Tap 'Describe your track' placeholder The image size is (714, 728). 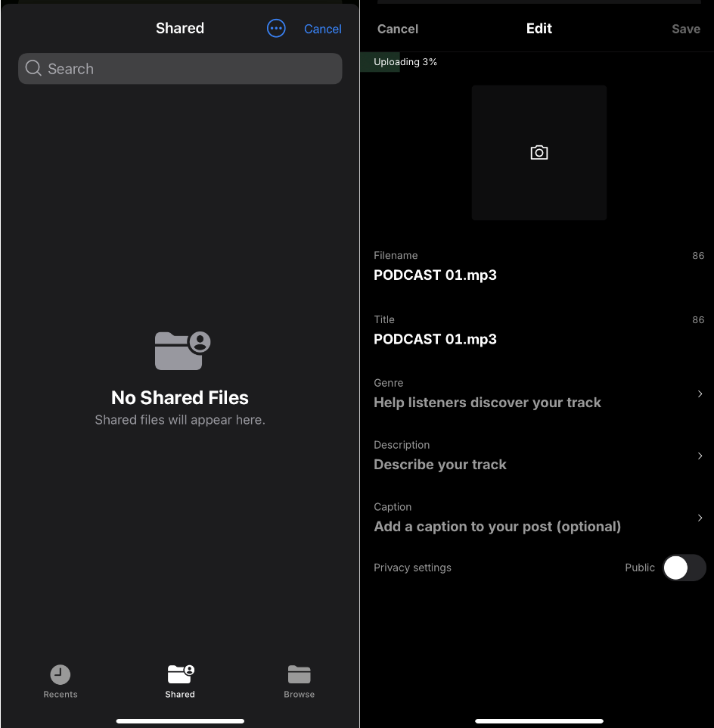[439, 465]
